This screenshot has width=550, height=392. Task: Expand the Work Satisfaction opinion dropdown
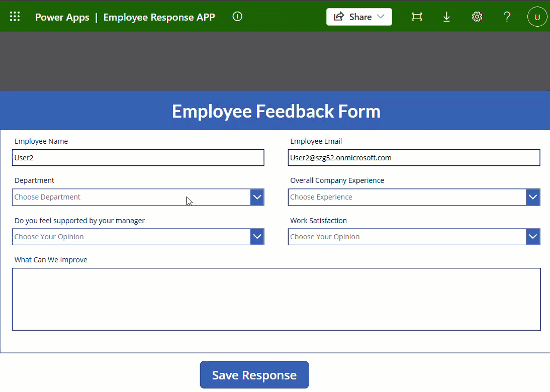coord(532,237)
